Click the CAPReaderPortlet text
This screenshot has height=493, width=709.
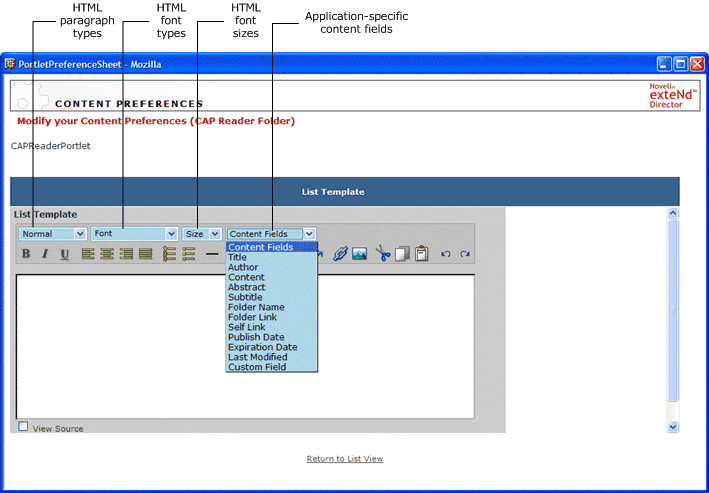pyautogui.click(x=51, y=146)
